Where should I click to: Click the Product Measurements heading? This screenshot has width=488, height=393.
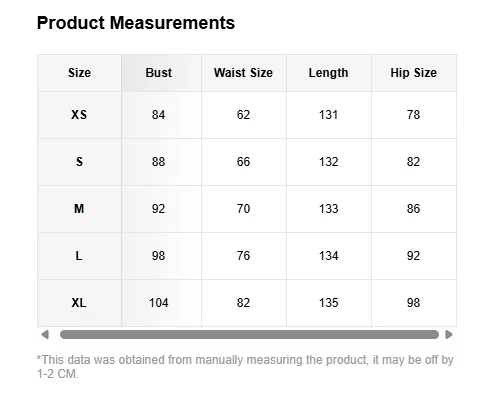(136, 23)
